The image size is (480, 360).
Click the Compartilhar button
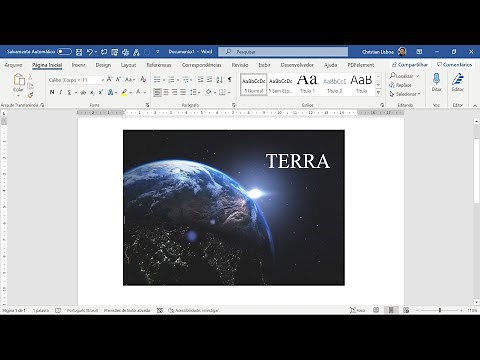pos(410,65)
